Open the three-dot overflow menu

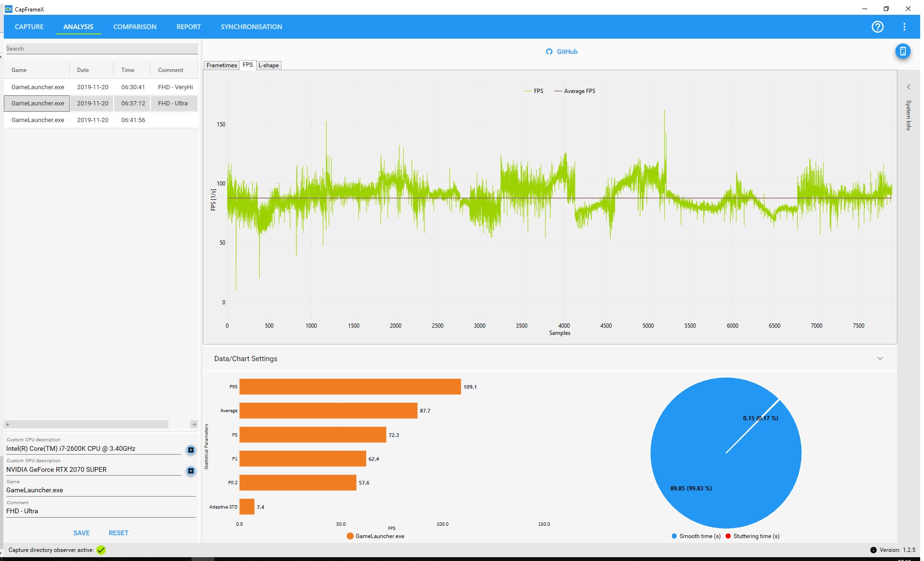(904, 27)
